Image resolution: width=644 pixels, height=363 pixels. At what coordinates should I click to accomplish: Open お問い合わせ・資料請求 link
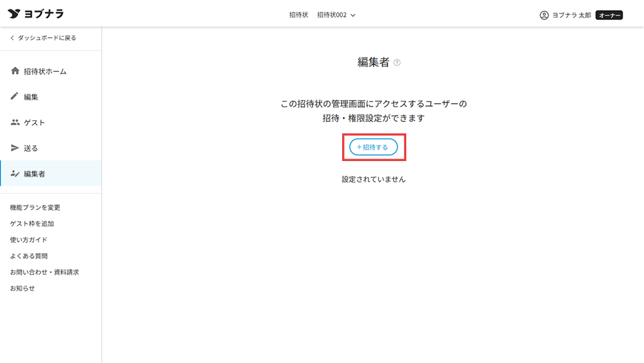pyautogui.click(x=45, y=272)
